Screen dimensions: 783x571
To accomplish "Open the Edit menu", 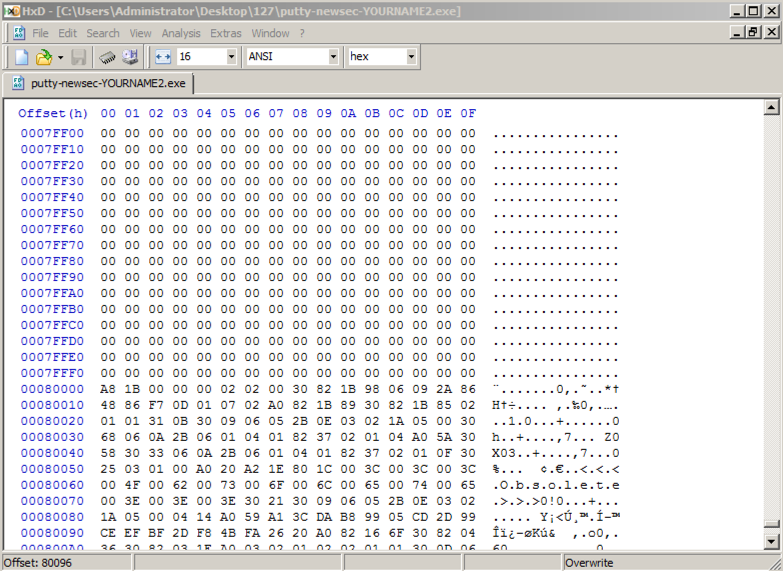I will pos(67,33).
